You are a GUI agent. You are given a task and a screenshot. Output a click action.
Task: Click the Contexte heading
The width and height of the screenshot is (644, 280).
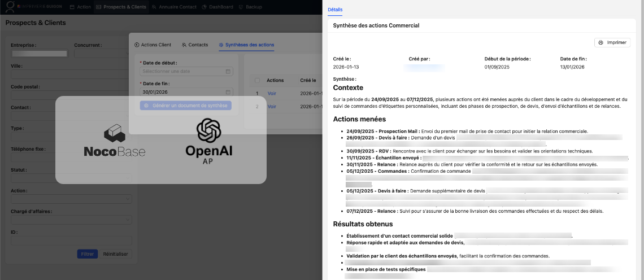click(348, 88)
